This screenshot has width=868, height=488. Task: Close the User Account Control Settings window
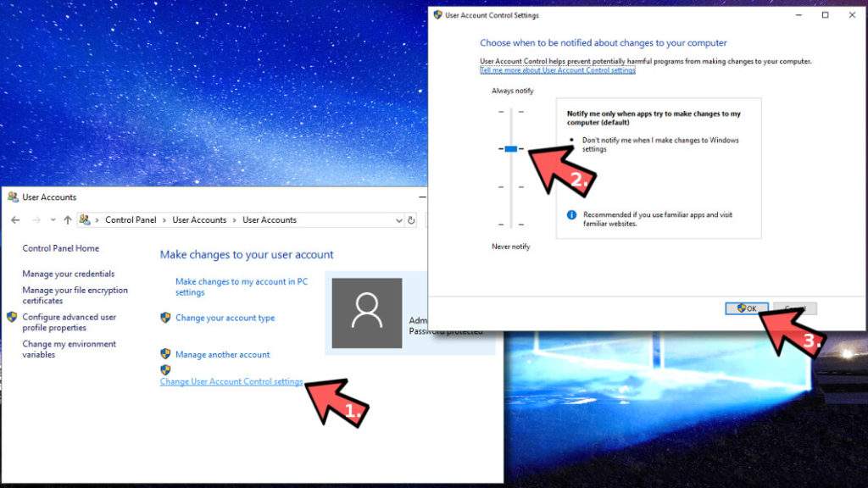(852, 15)
